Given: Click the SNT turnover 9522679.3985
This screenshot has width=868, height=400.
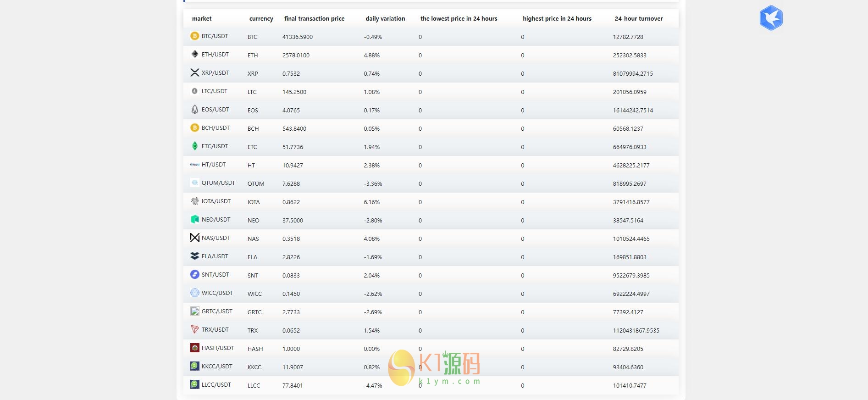Looking at the screenshot, I should click(631, 276).
